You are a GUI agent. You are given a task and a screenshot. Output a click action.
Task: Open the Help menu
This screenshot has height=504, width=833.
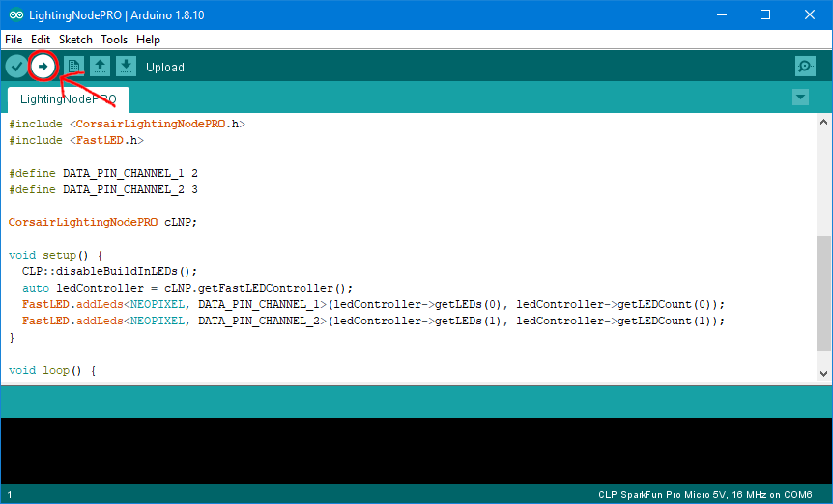148,40
